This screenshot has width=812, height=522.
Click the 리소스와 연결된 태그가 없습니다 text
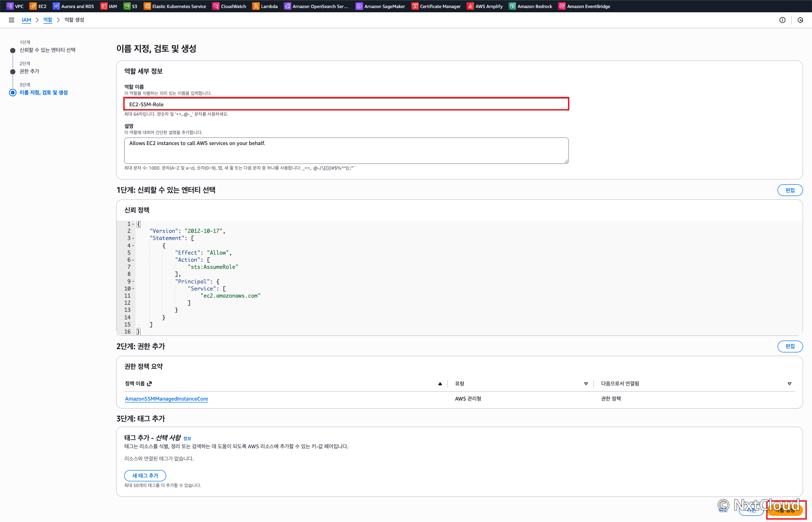coord(159,459)
